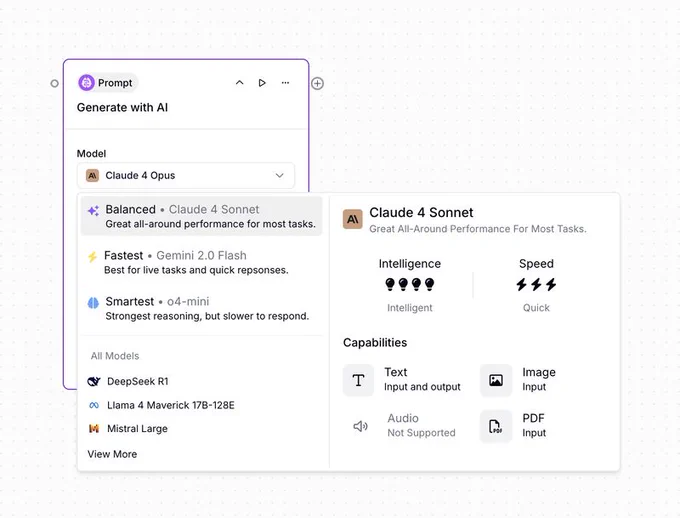Open the three-dot options menu on the Prompt node
This screenshot has width=680, height=518.
(x=285, y=82)
